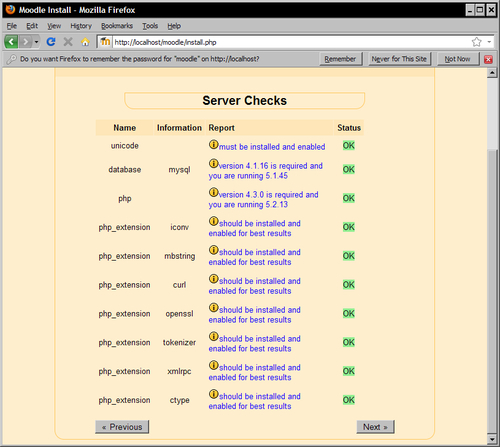Open the Tools menu

tap(150, 26)
